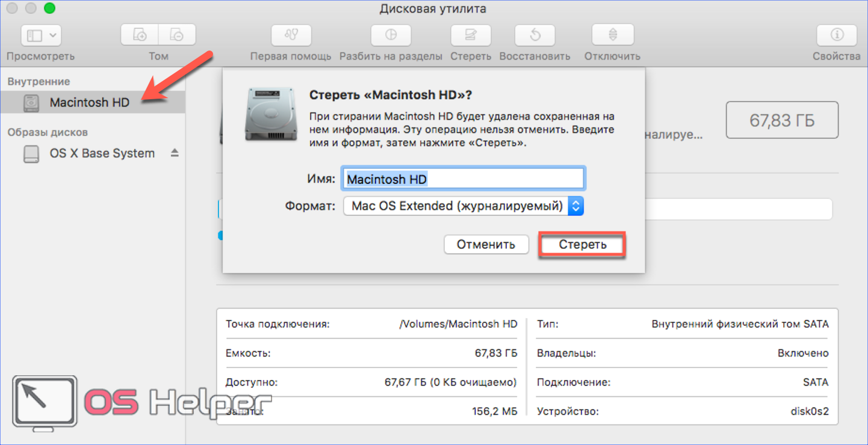Click the available value 67,67 ГБ

click(450, 382)
